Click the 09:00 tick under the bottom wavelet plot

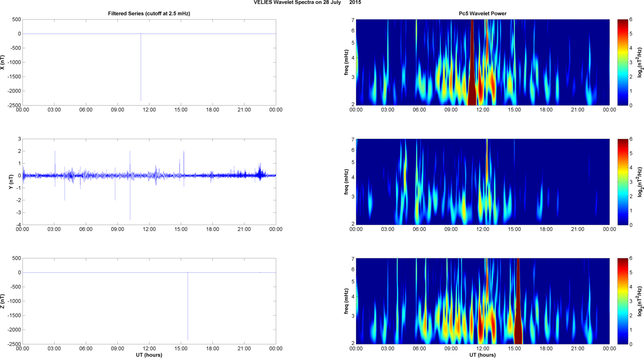451,348
